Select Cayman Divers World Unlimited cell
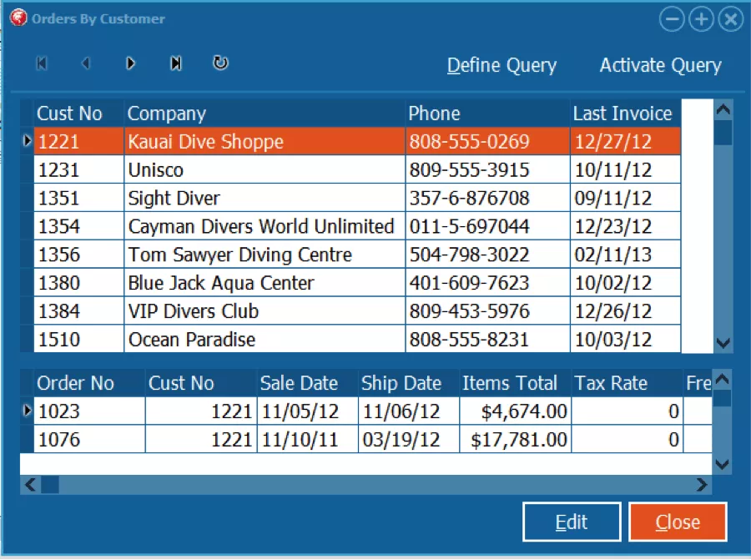 (x=265, y=226)
